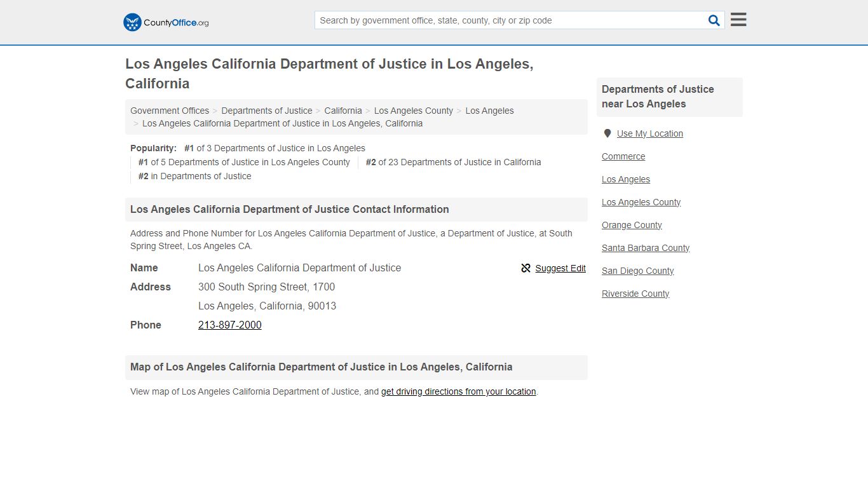
Task: Open San Diego County link
Action: [x=637, y=271]
